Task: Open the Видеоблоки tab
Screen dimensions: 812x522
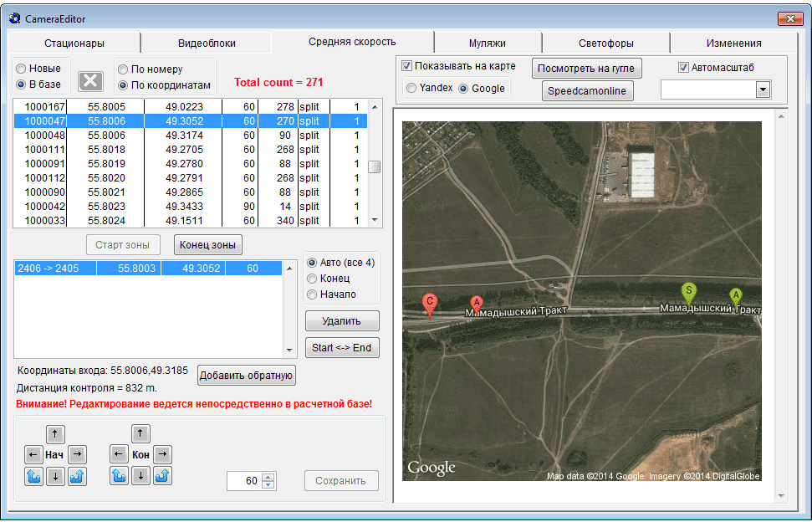Action: [x=207, y=43]
